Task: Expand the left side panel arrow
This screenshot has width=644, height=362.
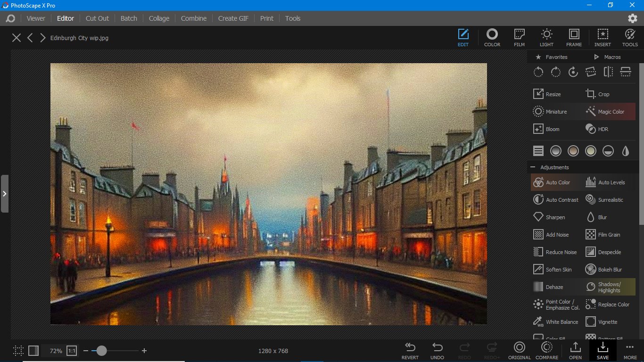Action: 4,194
